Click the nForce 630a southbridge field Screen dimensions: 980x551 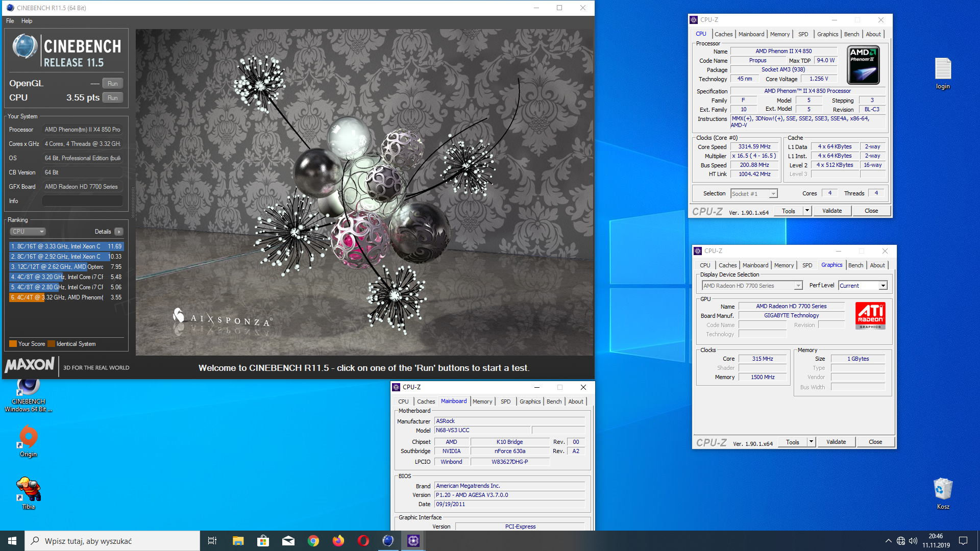(x=510, y=452)
